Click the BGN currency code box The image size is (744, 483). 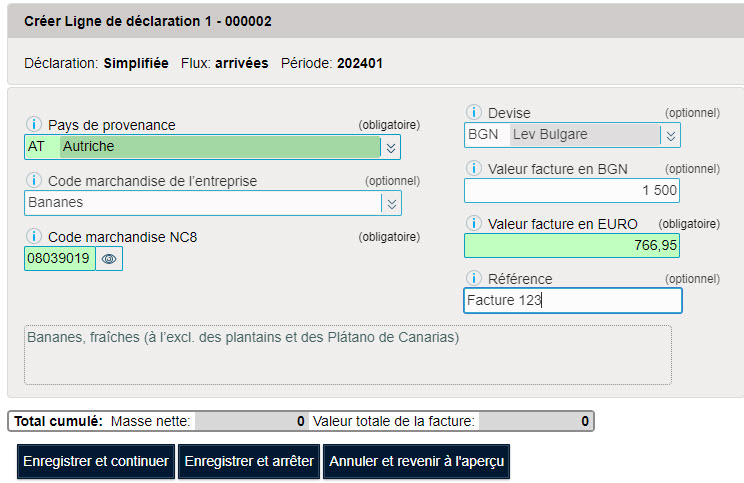pos(486,135)
